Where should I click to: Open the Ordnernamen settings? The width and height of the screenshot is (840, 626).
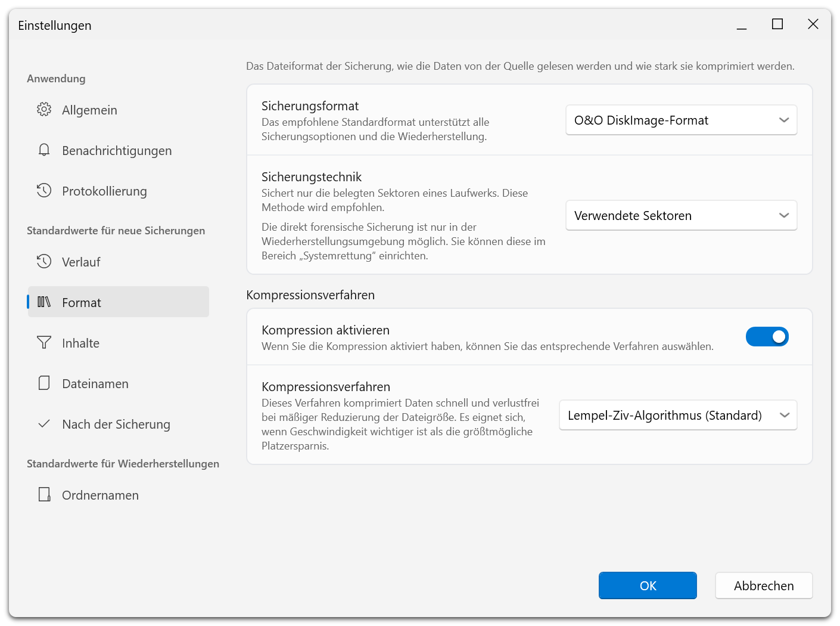point(119,495)
